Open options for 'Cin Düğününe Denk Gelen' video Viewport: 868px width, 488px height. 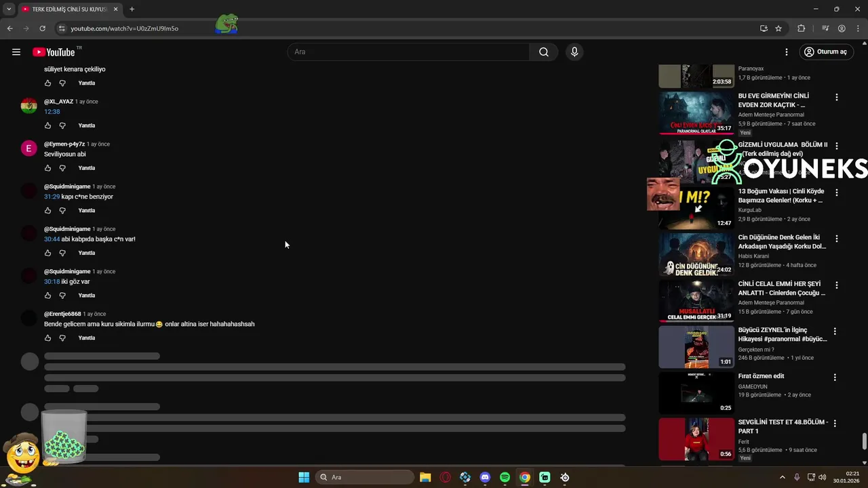click(x=836, y=239)
